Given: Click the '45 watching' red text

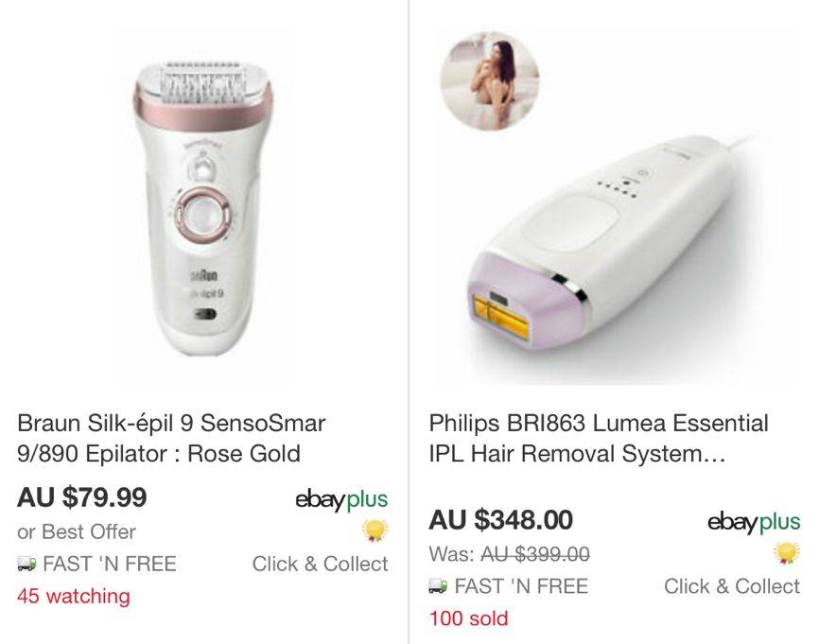Looking at the screenshot, I should coord(74,596).
